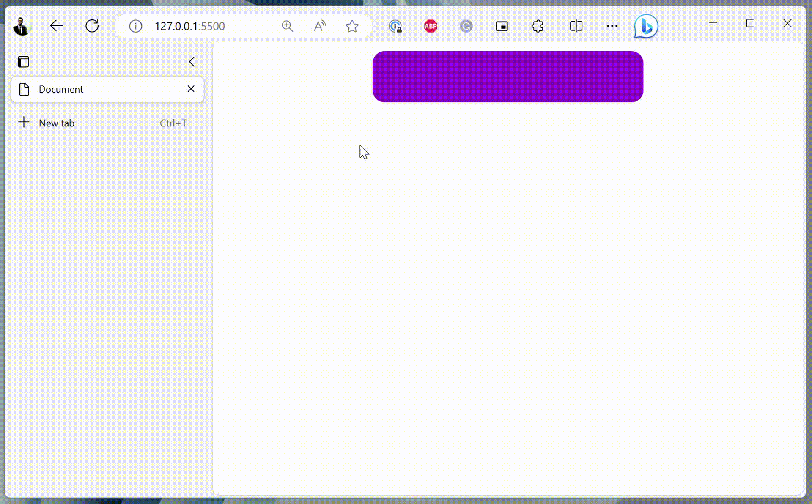Collapse the vertical tabs pane
812x504 pixels.
(192, 62)
